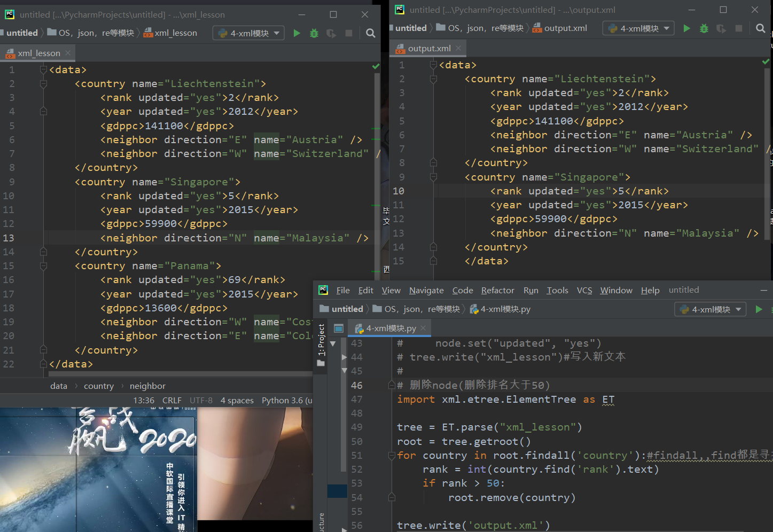Open the View menu
This screenshot has width=773, height=532.
point(391,290)
